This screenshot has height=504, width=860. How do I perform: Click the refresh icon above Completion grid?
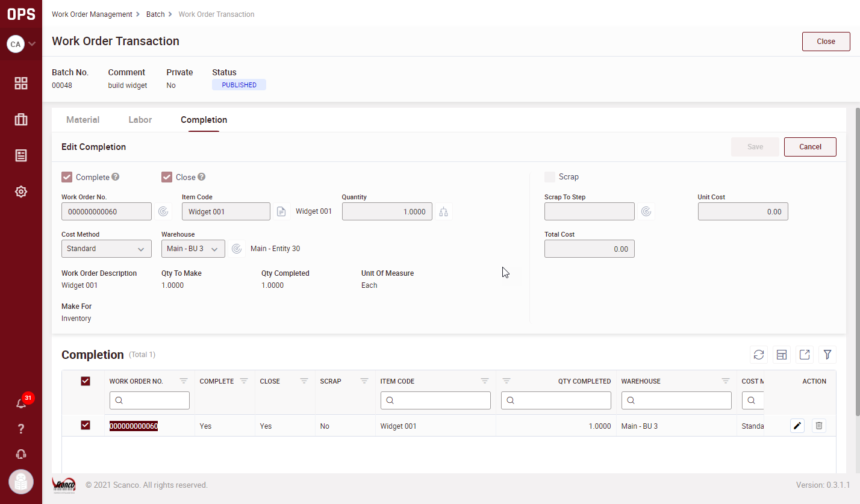point(759,355)
